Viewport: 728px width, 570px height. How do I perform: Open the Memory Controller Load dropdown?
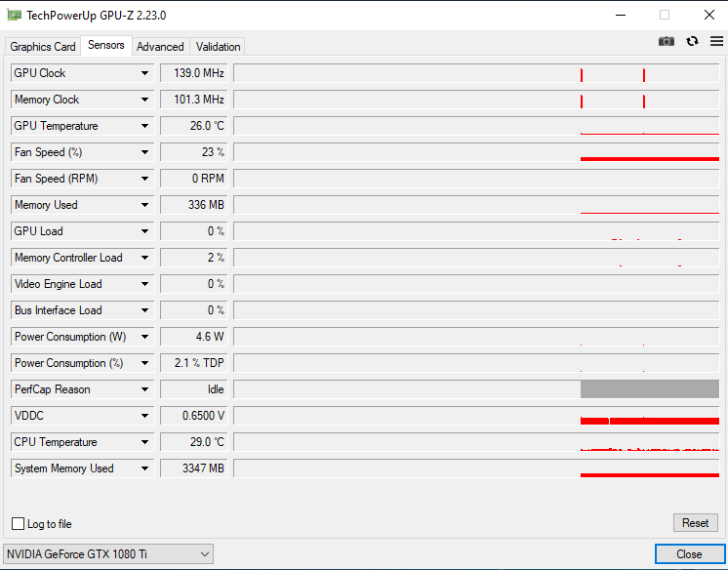144,258
